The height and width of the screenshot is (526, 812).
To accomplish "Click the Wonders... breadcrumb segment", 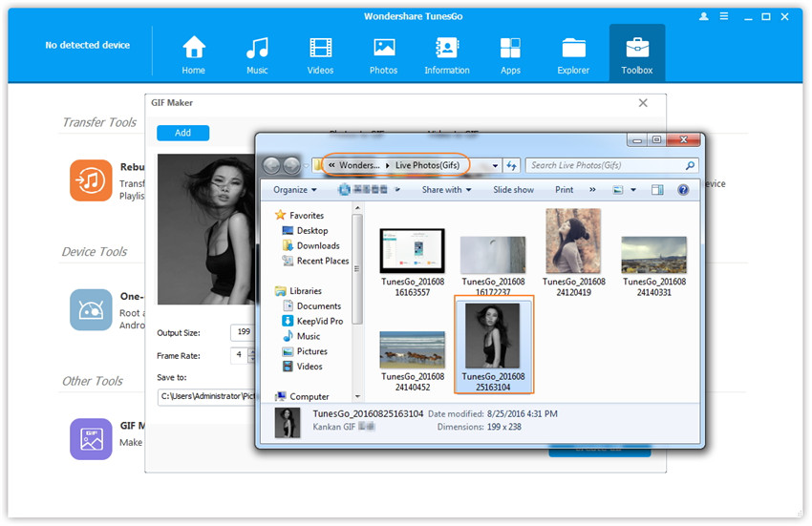I will 359,165.
